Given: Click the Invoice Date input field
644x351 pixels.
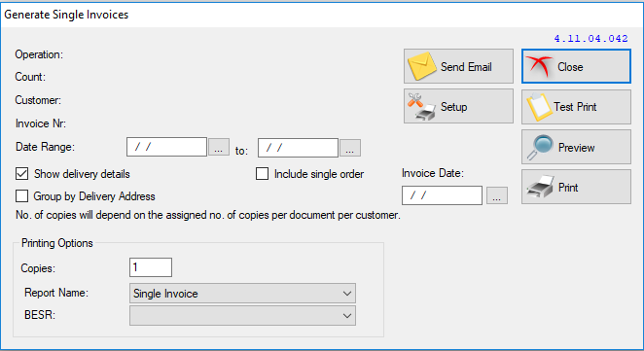Looking at the screenshot, I should pyautogui.click(x=442, y=195).
